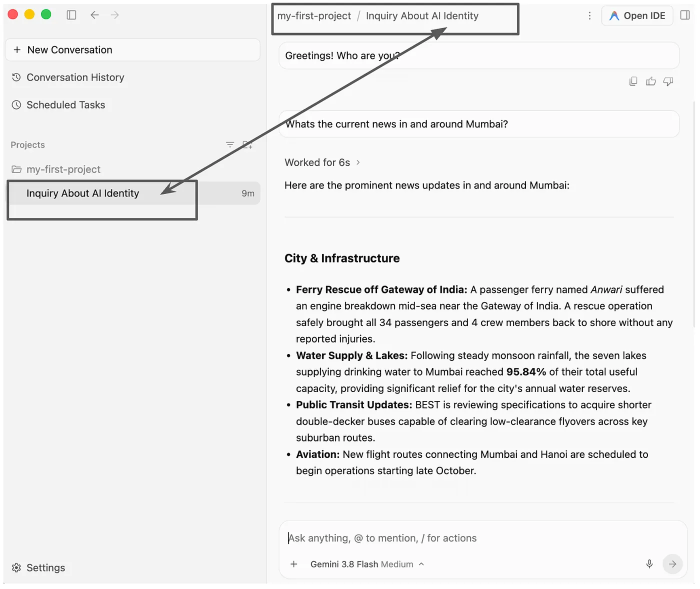Click the 9m timestamp in sidebar

[248, 193]
